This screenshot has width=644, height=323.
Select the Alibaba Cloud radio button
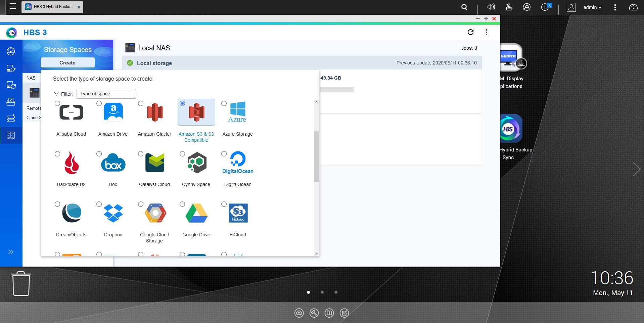(x=57, y=103)
